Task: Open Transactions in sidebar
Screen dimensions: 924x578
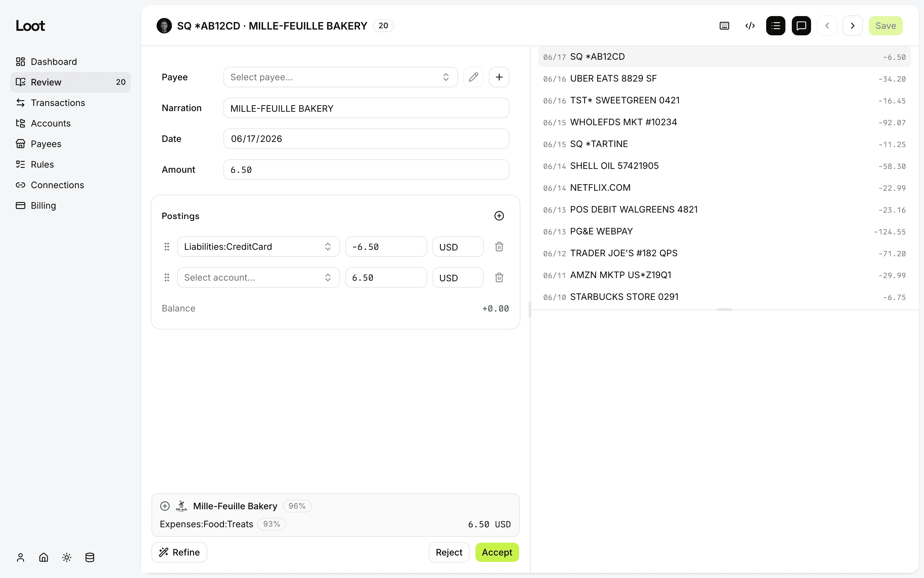Action: coord(70,103)
